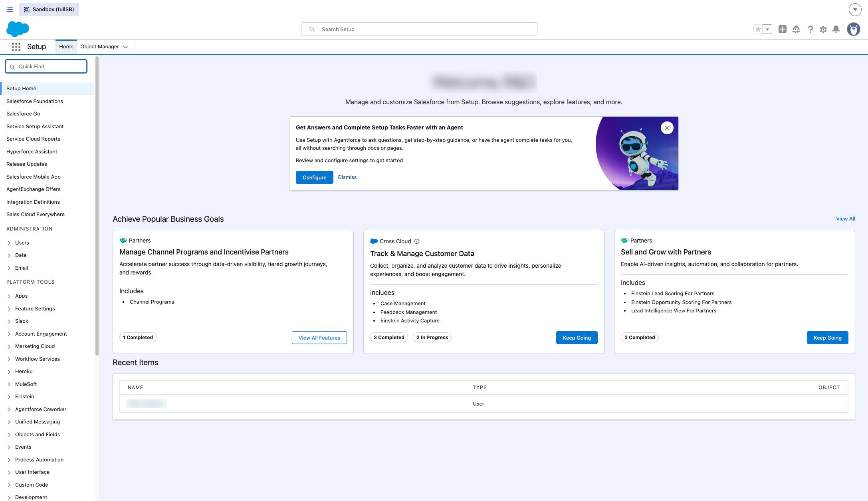Open Salesforce Foundations in sidebar
Screen dimensions: 868x501
point(35,101)
